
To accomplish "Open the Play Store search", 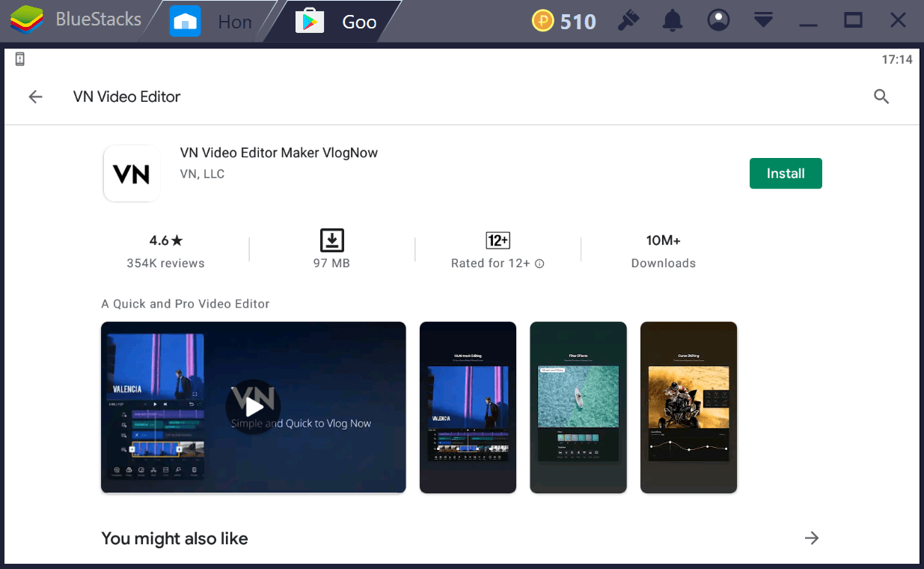I will click(x=881, y=97).
